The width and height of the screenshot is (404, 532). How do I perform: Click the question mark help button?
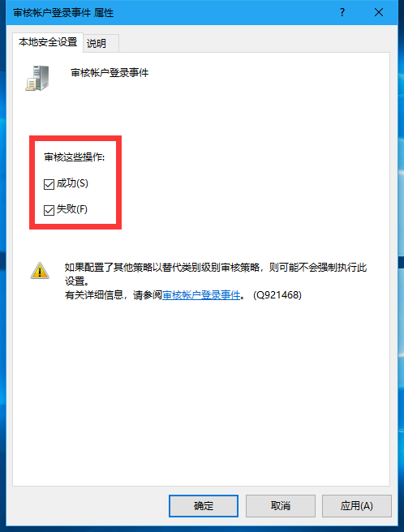[342, 12]
